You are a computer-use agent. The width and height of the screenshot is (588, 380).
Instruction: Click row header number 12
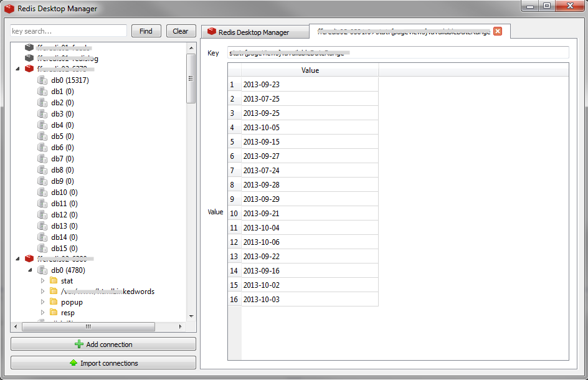coord(234,242)
